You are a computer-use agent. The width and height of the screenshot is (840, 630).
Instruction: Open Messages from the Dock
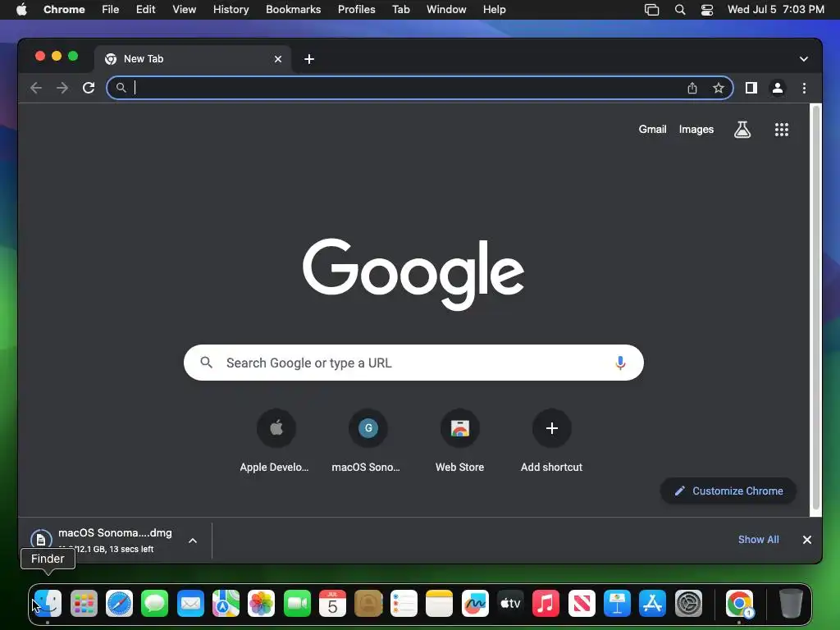(155, 603)
